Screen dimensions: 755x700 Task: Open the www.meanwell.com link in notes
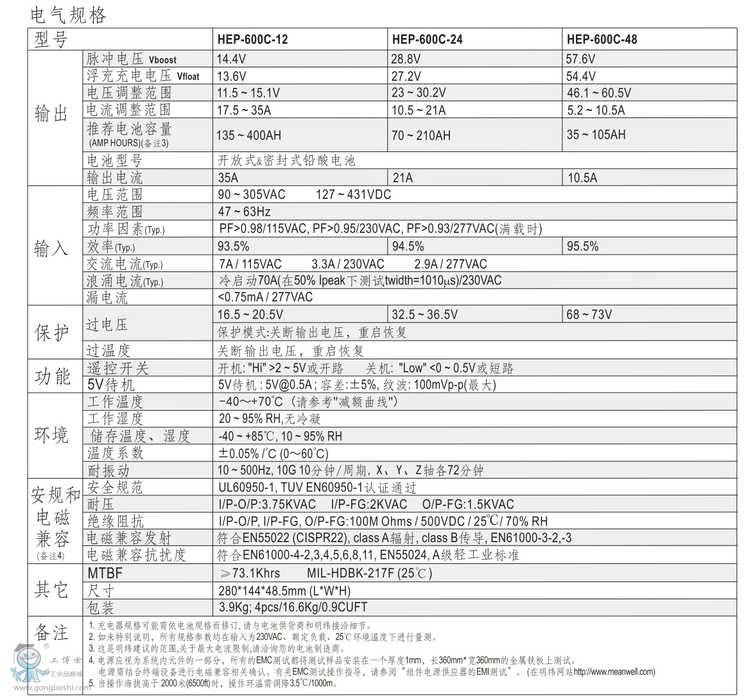pos(614,672)
